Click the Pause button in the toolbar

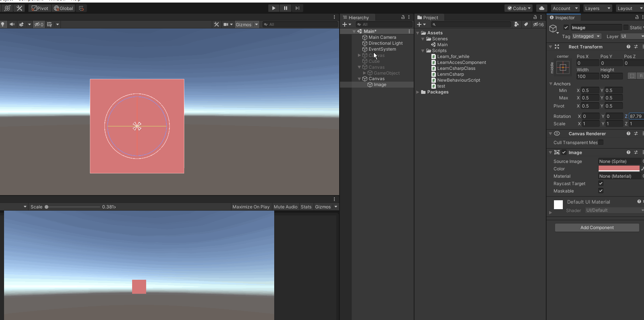point(285,8)
